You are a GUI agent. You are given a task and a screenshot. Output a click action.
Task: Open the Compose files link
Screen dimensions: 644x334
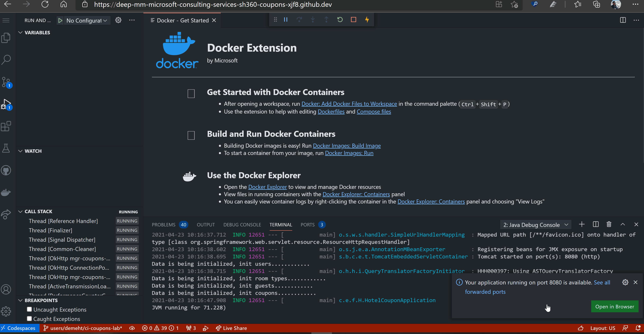coord(374,112)
